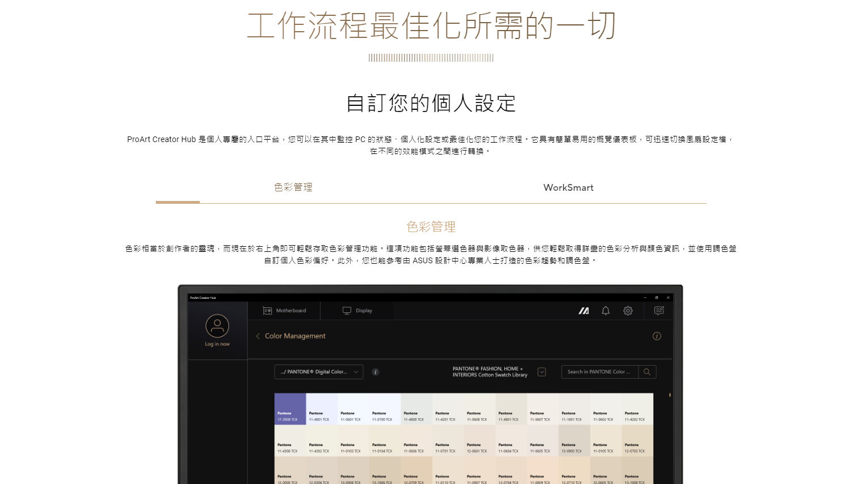Image resolution: width=868 pixels, height=484 pixels.
Task: Pick Pantone 11-0104 TCX swatch
Action: click(385, 441)
